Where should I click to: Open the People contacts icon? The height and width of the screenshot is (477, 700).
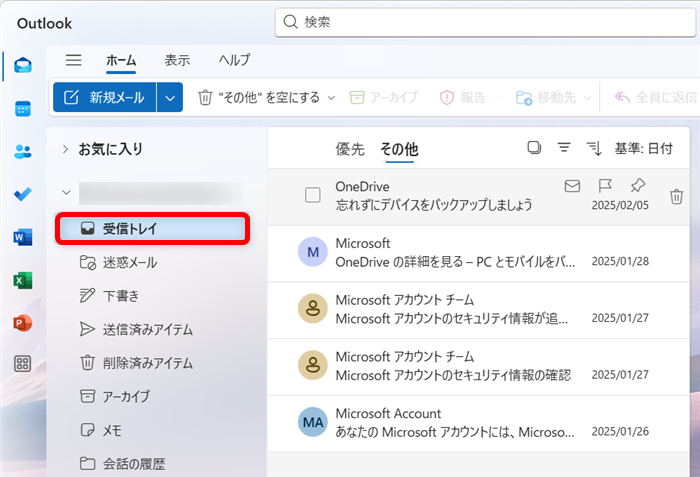coord(23,152)
